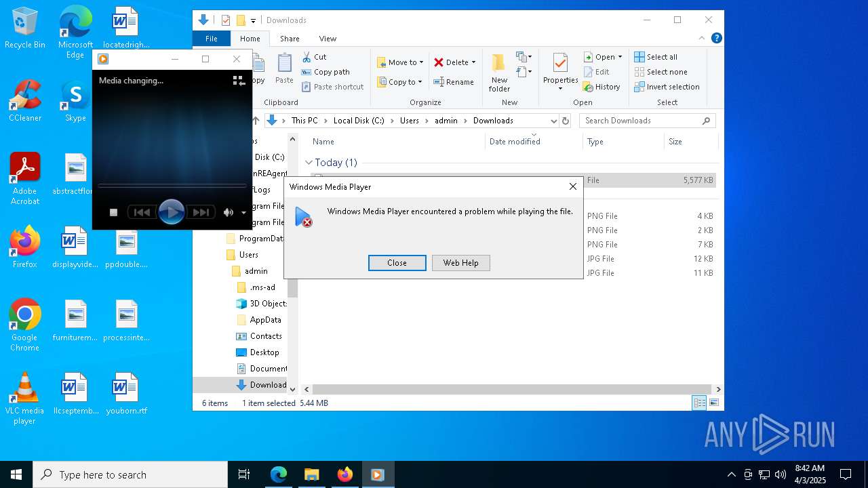Screen dimensions: 868x488
Task: Click Open button in ribbon
Action: (x=602, y=57)
